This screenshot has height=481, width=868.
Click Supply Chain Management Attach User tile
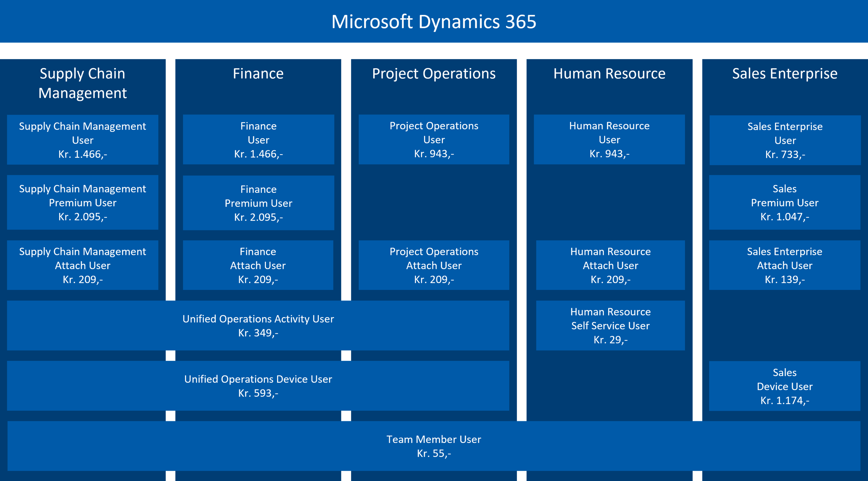pos(83,265)
